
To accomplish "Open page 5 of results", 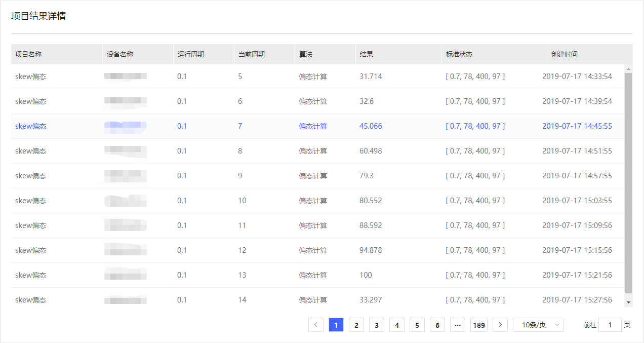I will [x=417, y=325].
